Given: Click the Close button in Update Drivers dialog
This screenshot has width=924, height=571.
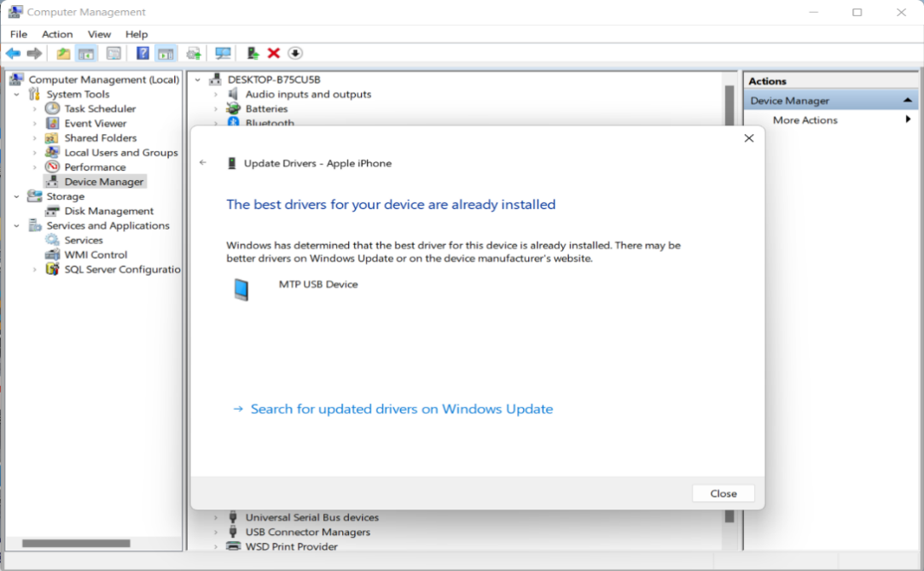Looking at the screenshot, I should [723, 493].
